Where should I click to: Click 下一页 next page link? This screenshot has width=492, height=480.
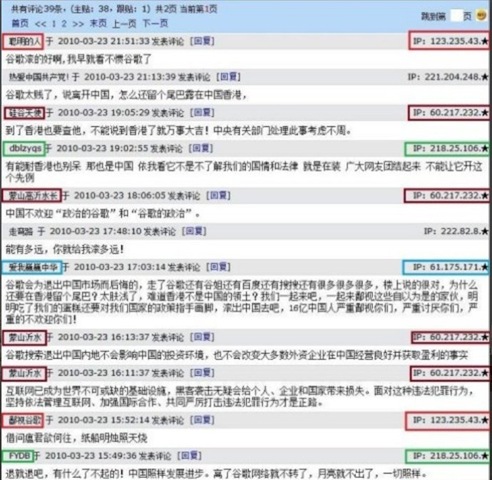click(155, 23)
